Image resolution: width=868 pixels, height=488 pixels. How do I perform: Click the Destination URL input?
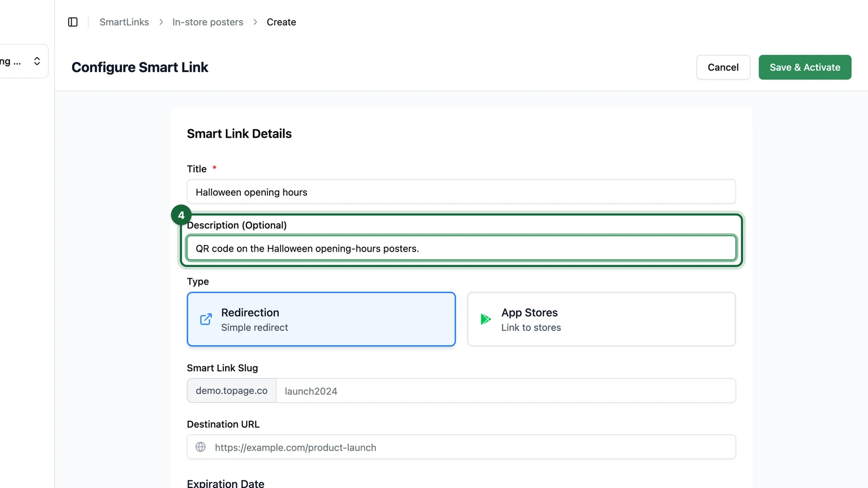[461, 447]
